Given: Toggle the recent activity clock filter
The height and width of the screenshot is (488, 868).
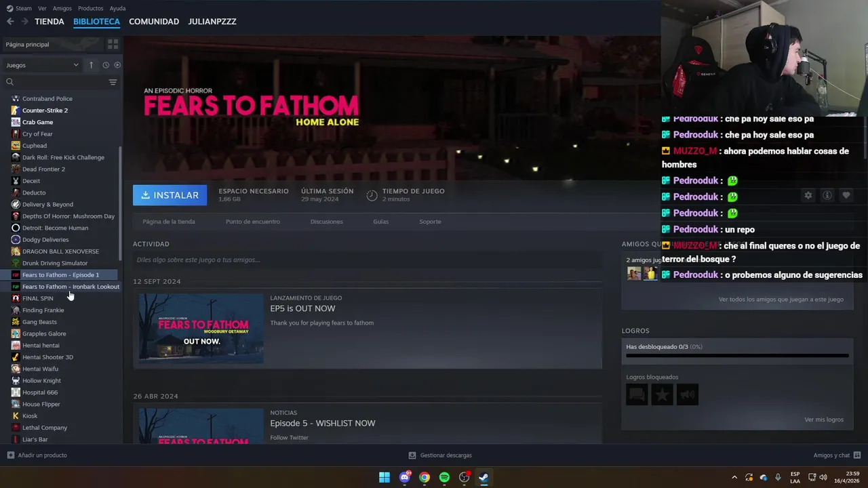Looking at the screenshot, I should [106, 65].
